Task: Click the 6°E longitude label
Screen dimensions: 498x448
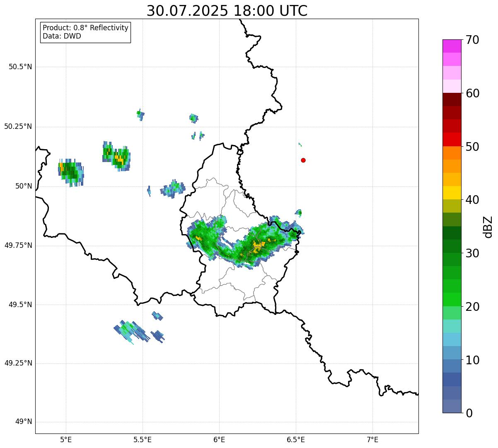Action: (x=219, y=439)
